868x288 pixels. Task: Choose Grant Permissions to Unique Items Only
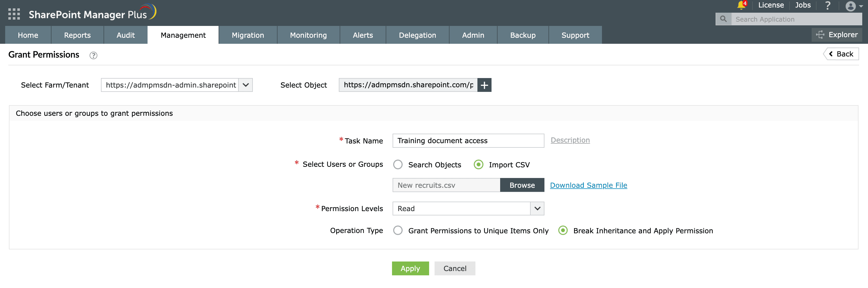(398, 230)
